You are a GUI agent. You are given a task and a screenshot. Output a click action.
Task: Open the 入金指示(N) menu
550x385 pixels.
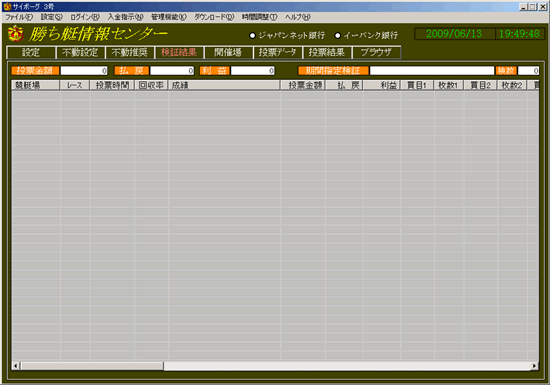[x=125, y=17]
